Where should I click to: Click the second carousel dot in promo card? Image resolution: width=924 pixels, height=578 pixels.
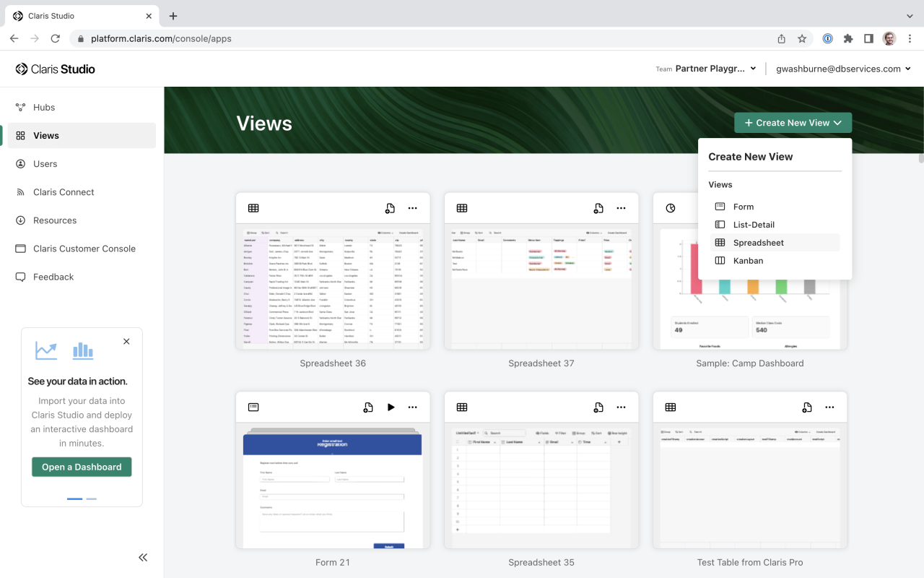(x=92, y=499)
